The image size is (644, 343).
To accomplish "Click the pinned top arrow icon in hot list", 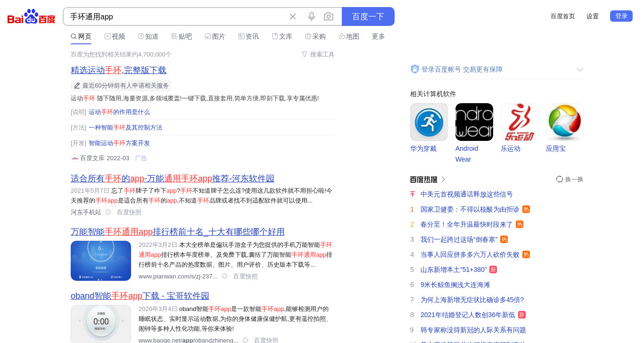I will point(413,194).
